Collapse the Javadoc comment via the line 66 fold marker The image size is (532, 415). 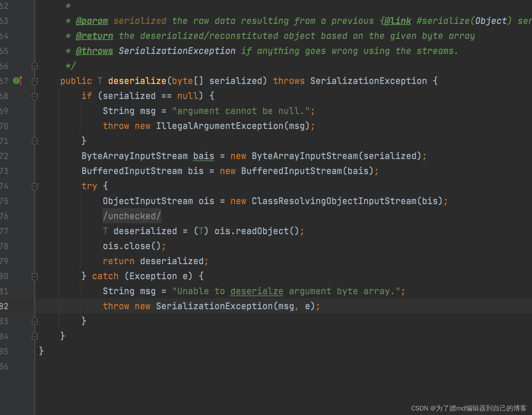35,66
